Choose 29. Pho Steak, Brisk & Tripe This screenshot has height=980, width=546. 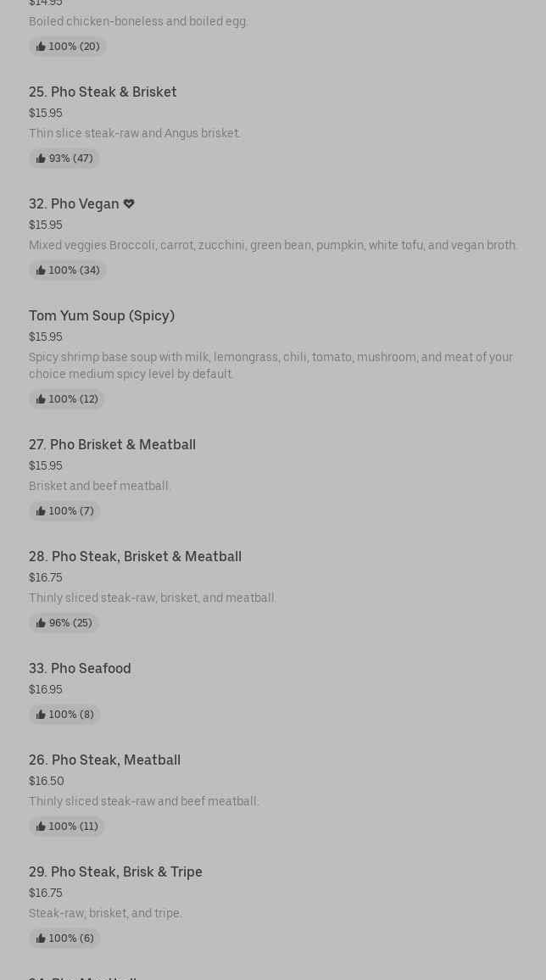pos(115,871)
